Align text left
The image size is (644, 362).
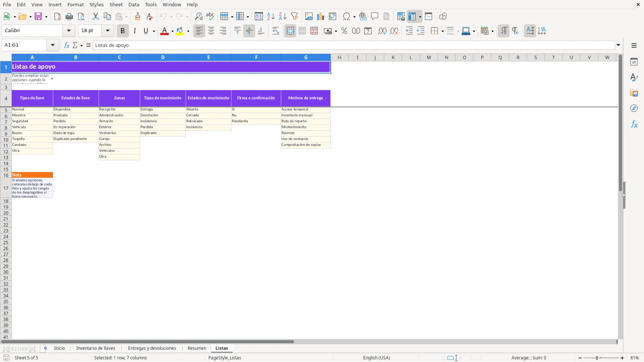199,31
